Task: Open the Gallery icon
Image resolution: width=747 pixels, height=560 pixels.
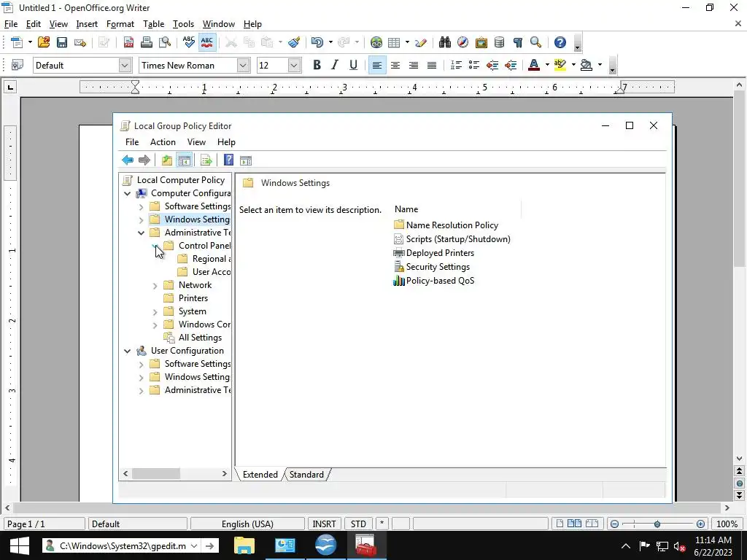Action: pos(481,42)
